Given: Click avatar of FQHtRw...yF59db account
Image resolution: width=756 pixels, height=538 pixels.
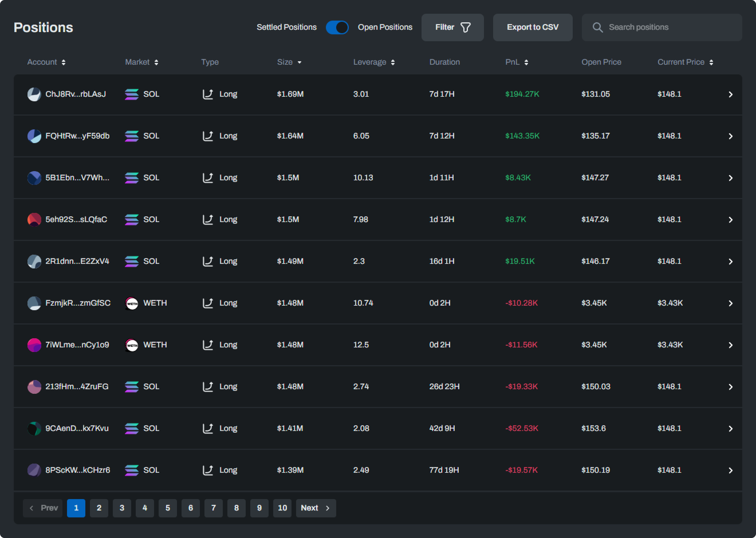Looking at the screenshot, I should pos(34,136).
